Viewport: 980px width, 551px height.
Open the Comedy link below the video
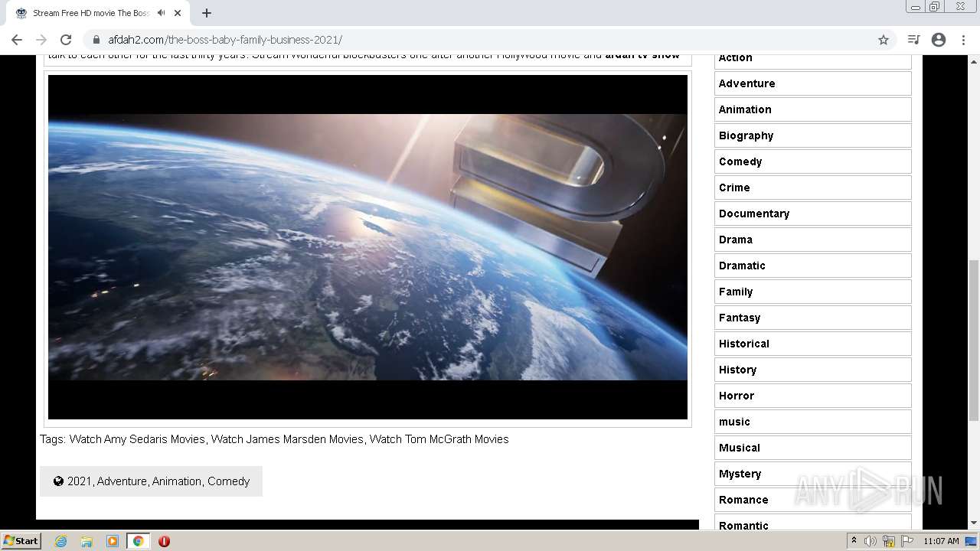(229, 481)
